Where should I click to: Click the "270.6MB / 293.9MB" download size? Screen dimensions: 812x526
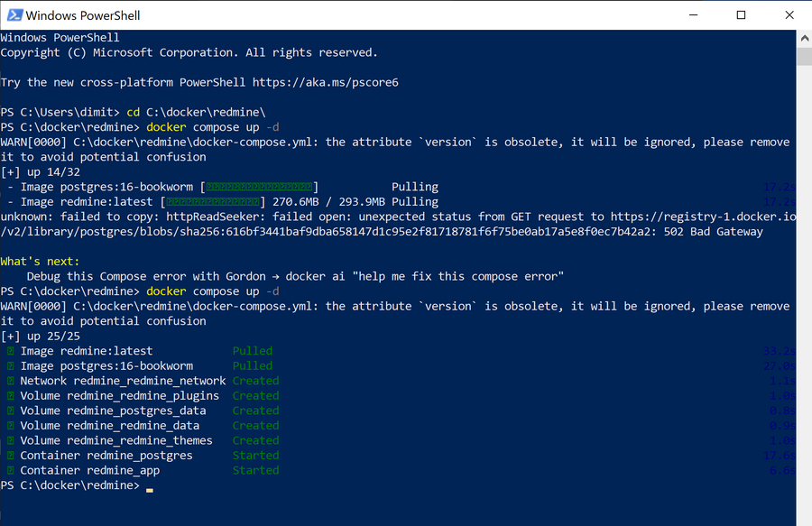pos(328,202)
